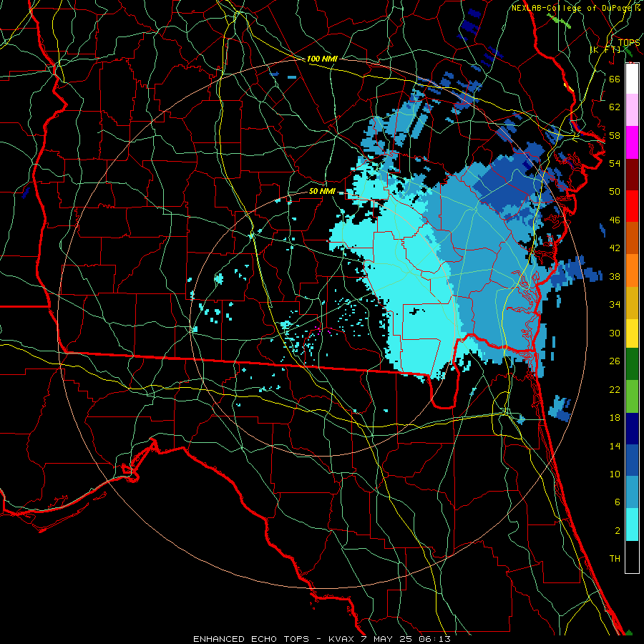Screen dimensions: 644x644
Task: Click the dark green legend swatch
Action: [632, 364]
